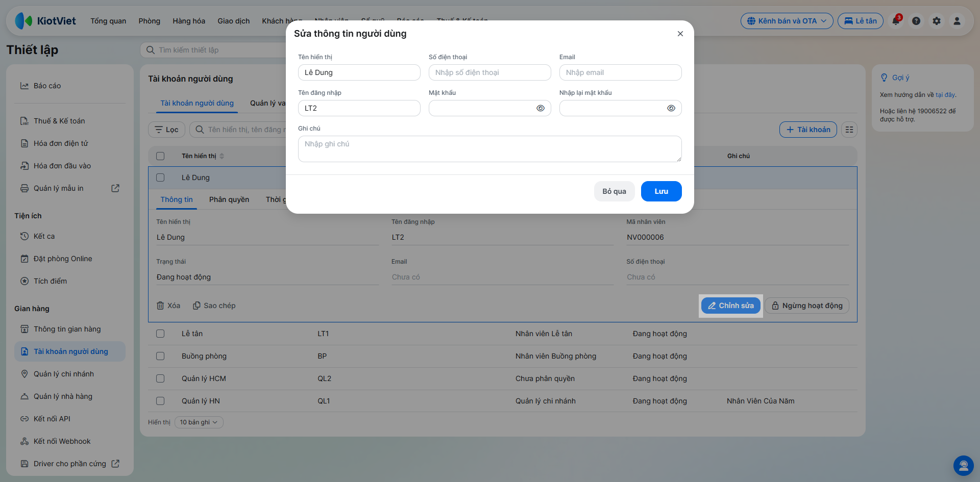Open the help question mark icon
This screenshot has height=482, width=980.
tap(916, 21)
